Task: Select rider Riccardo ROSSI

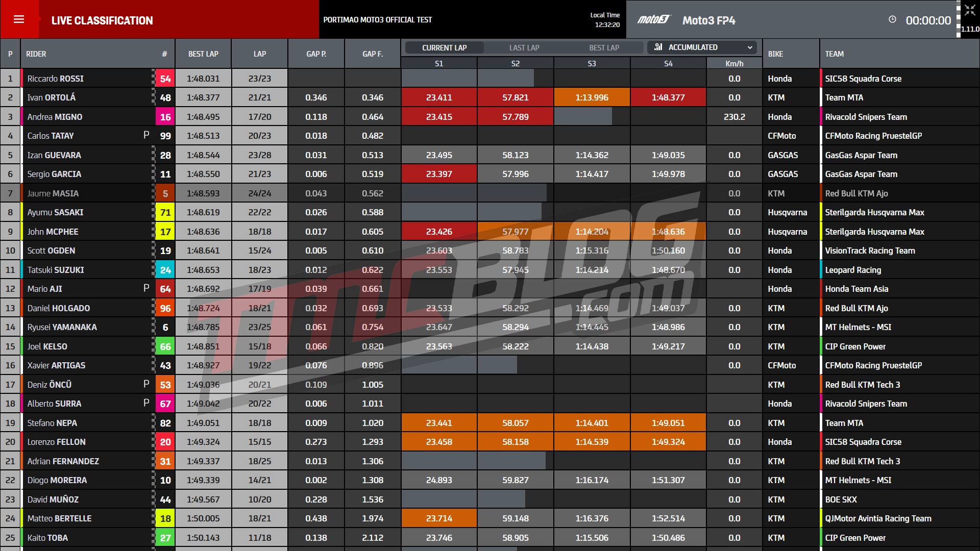Action: click(56, 79)
